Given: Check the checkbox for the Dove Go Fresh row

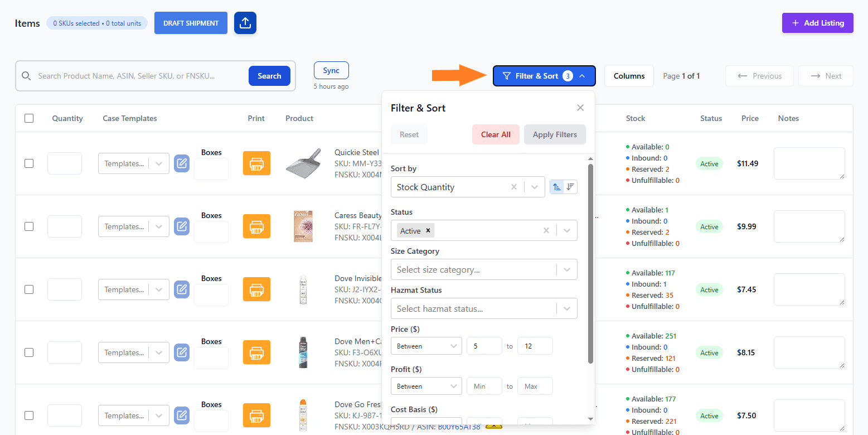Looking at the screenshot, I should [29, 415].
